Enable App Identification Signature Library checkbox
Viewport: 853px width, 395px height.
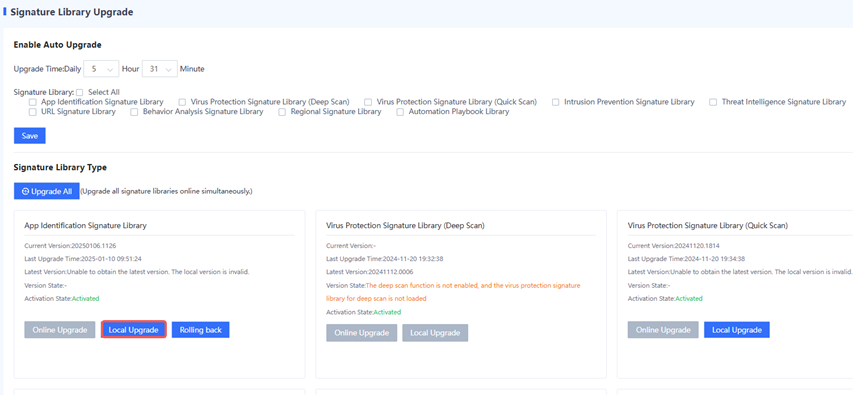coord(33,102)
